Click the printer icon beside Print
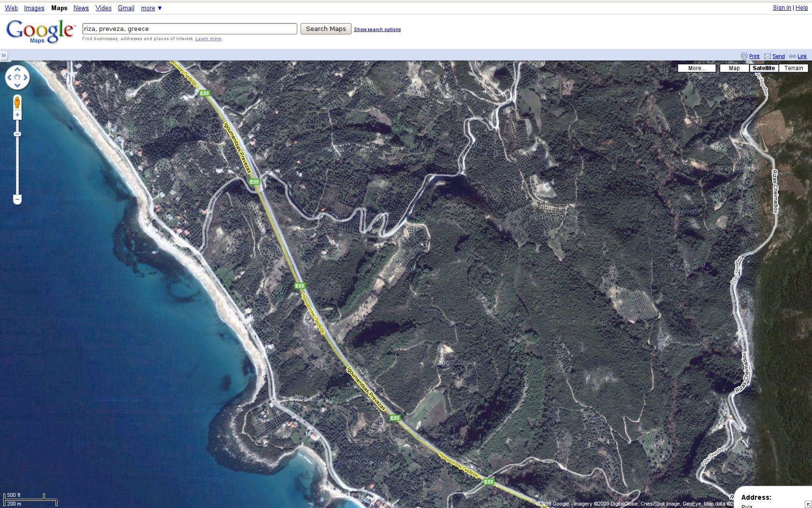 click(x=744, y=57)
